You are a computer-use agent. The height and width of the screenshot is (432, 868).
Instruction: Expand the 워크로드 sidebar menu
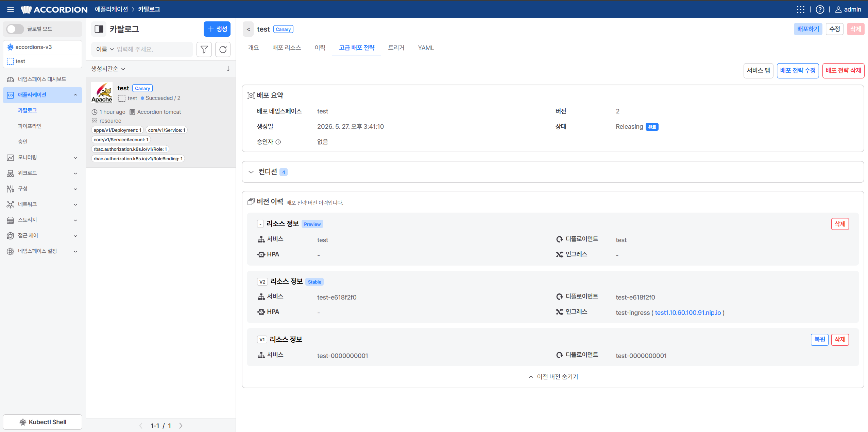pos(42,173)
